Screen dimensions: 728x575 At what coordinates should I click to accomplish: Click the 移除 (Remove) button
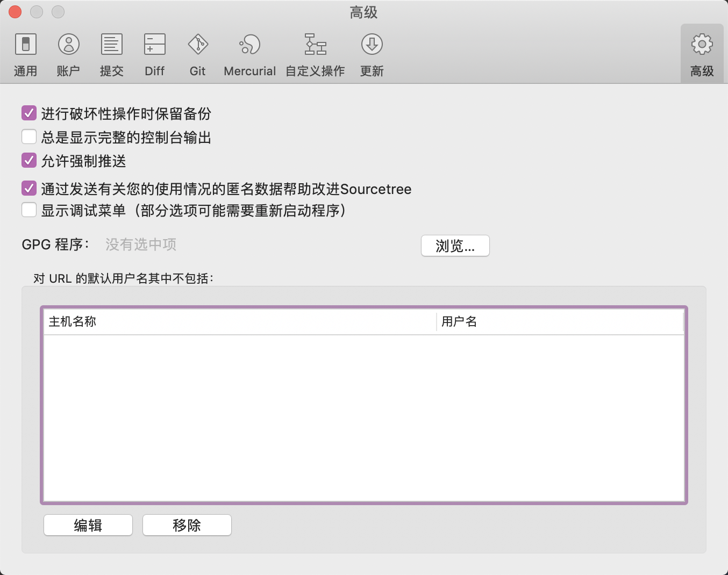point(187,525)
